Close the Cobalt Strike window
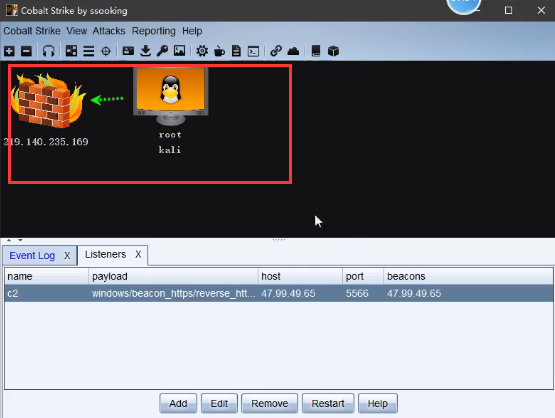This screenshot has height=418, width=555. 541,10
